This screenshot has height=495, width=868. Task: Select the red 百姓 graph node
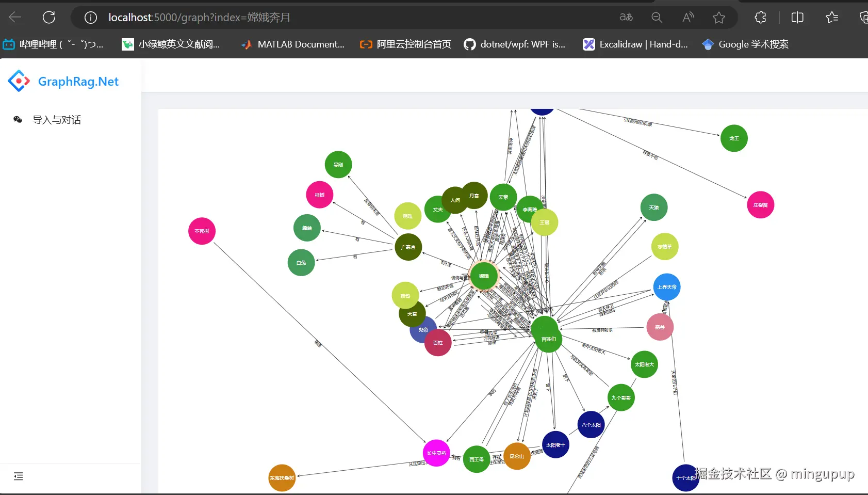(x=438, y=343)
